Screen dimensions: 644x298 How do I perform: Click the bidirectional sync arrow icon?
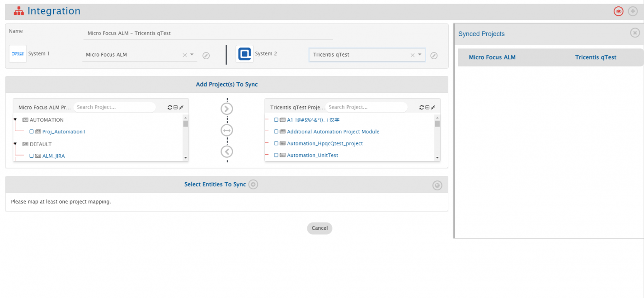[227, 130]
